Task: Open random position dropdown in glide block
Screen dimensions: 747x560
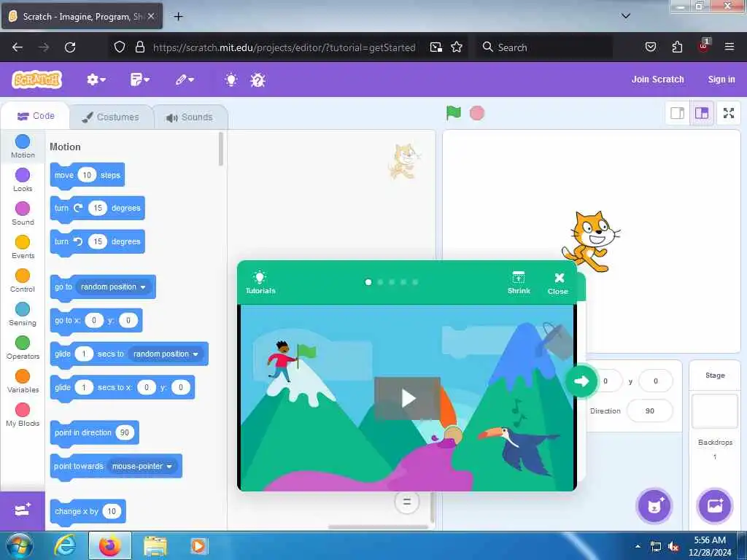Action: pos(166,354)
